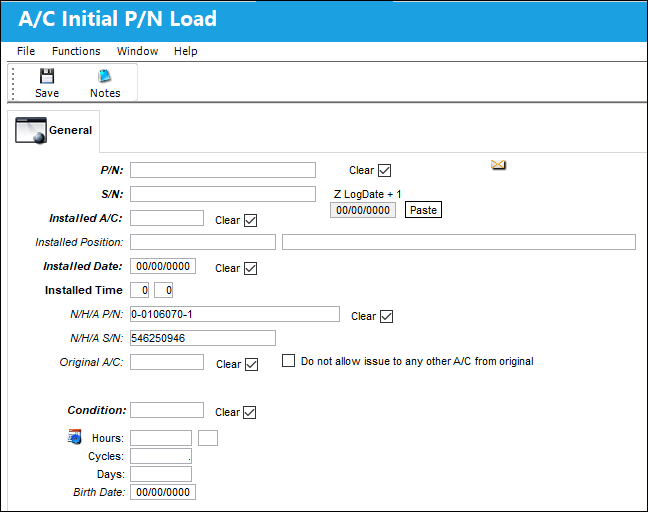Toggle the Clear checkbox next to Original A/C
The width and height of the screenshot is (648, 512).
251,364
